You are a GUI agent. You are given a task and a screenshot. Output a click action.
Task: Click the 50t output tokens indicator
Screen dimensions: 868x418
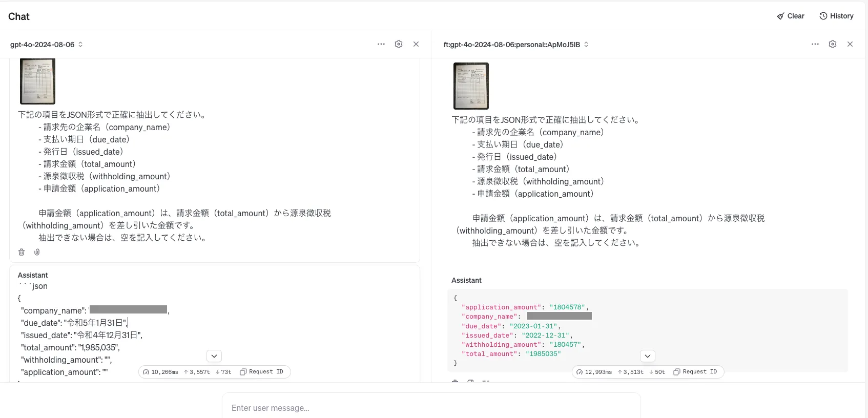click(x=657, y=372)
